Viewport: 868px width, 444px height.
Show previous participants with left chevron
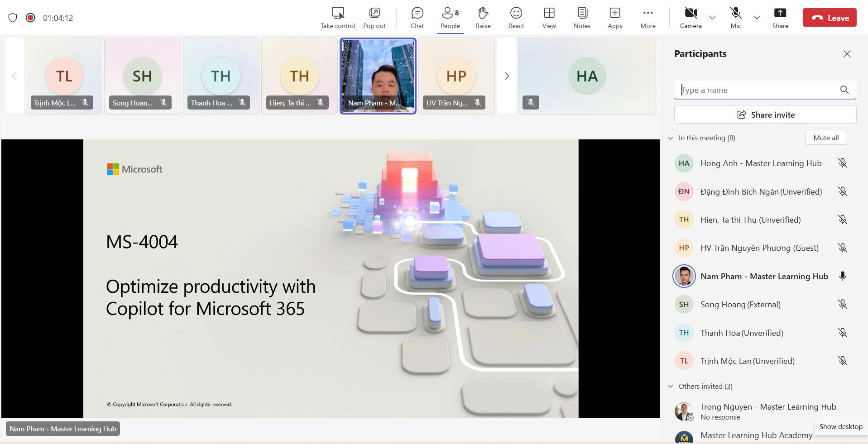tap(14, 76)
